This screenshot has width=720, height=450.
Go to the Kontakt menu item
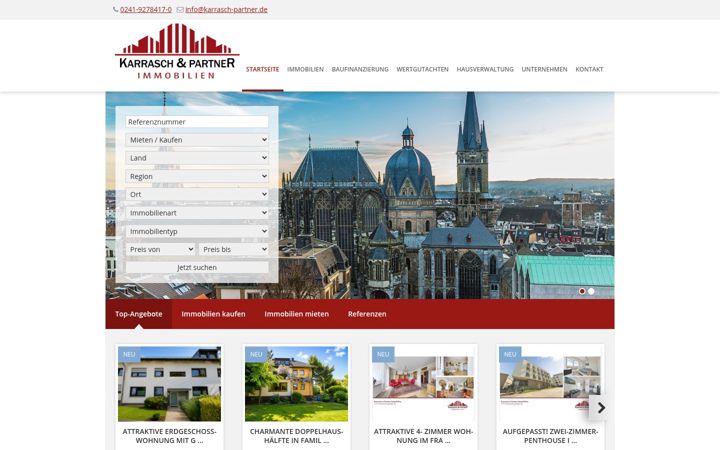coord(589,69)
